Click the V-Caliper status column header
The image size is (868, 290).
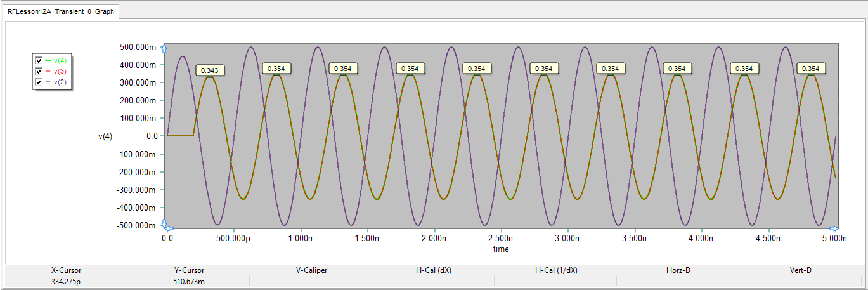pos(311,270)
